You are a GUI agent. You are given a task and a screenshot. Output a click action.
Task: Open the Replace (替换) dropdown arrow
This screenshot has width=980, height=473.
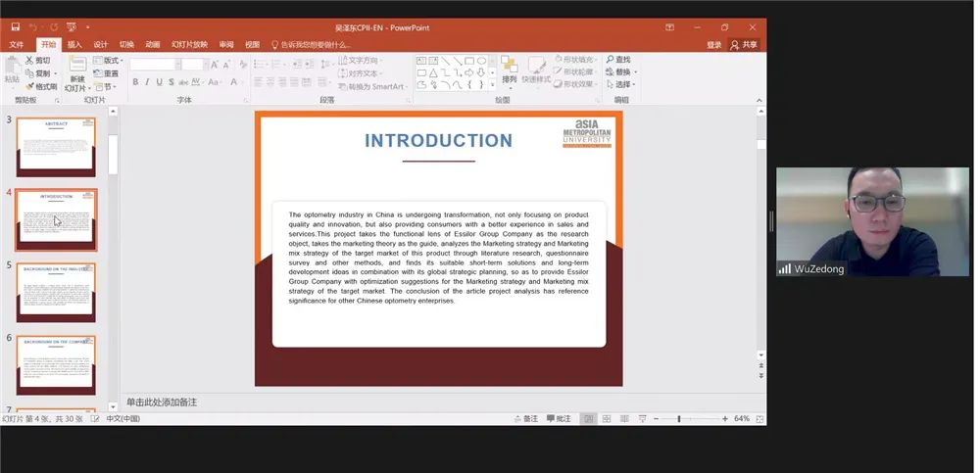click(635, 72)
